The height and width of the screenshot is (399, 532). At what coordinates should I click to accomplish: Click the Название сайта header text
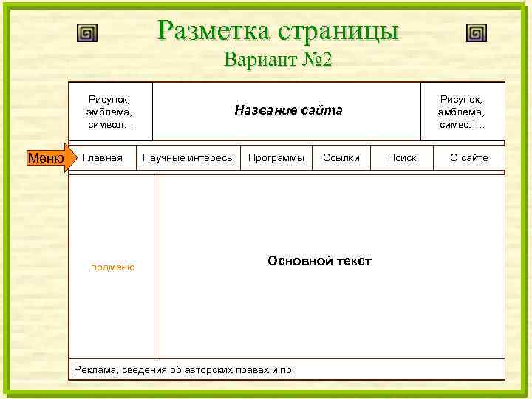tap(288, 110)
